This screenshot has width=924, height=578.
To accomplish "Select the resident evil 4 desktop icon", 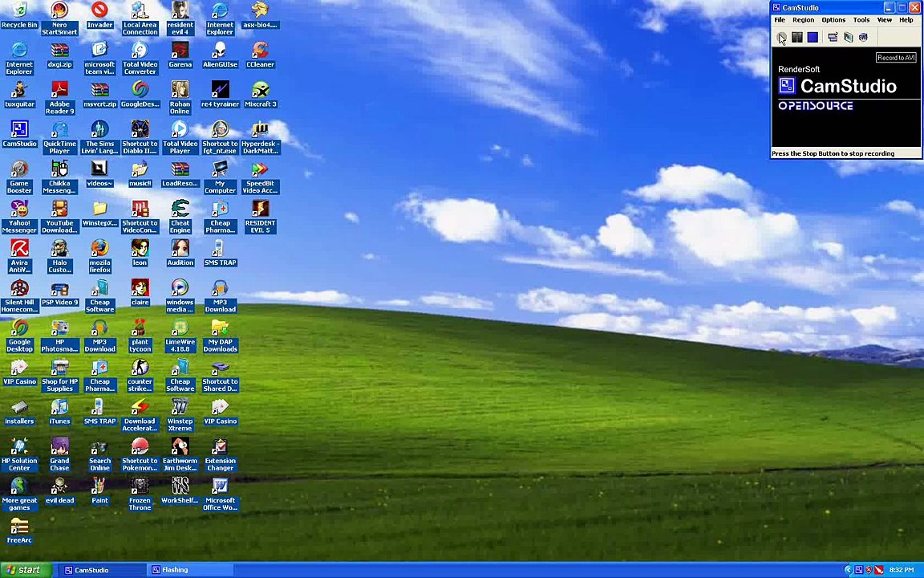I will 180,18.
